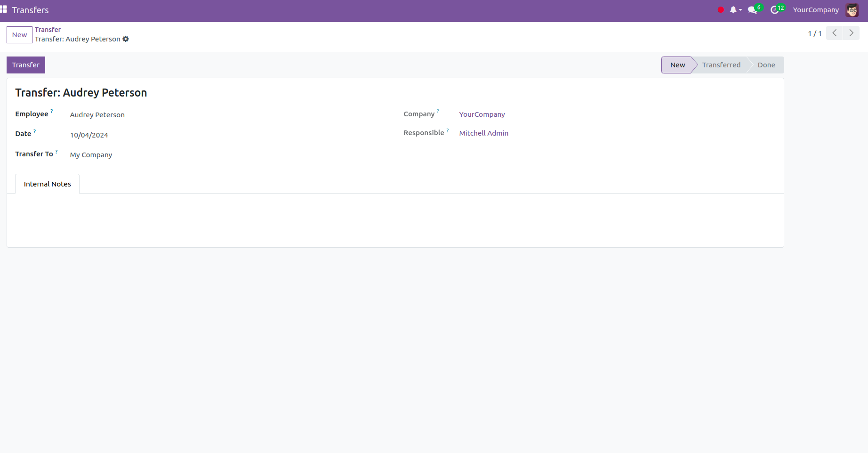Open the Transfer To company field
The image size is (868, 453).
coord(91,155)
